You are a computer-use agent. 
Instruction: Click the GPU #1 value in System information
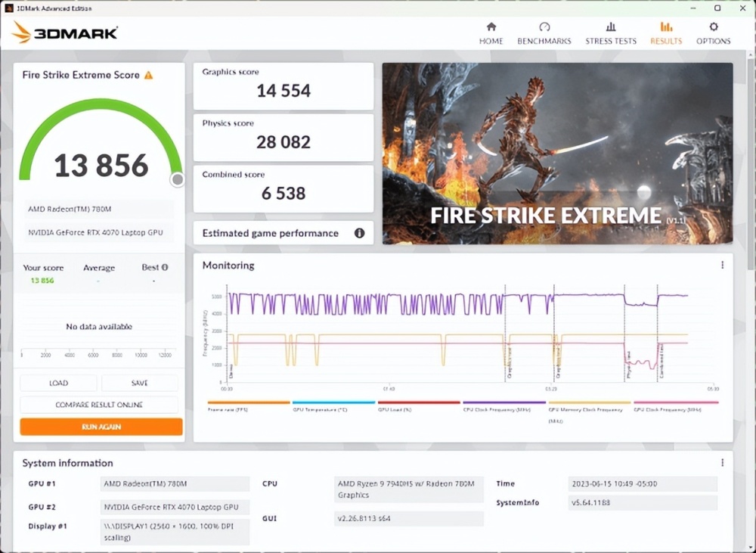175,484
